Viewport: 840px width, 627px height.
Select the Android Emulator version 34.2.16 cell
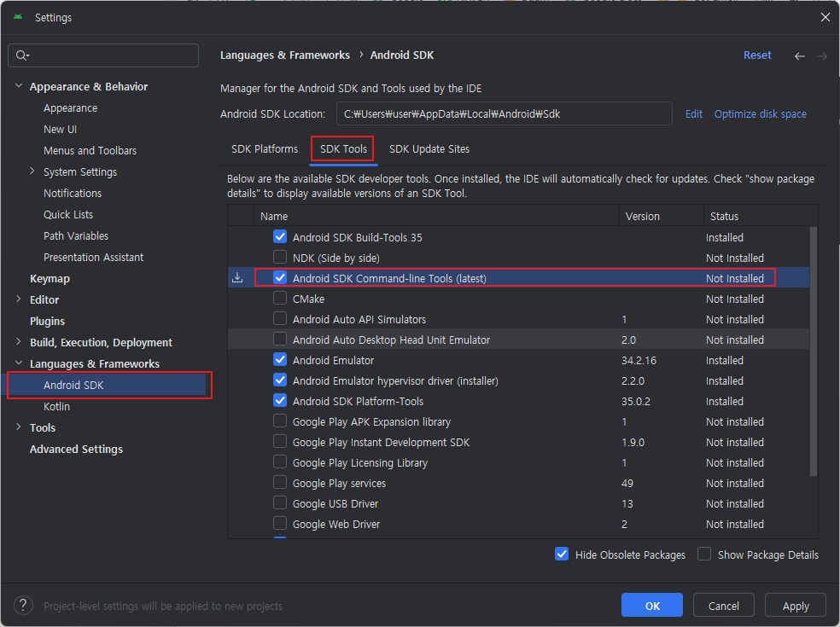coord(639,360)
